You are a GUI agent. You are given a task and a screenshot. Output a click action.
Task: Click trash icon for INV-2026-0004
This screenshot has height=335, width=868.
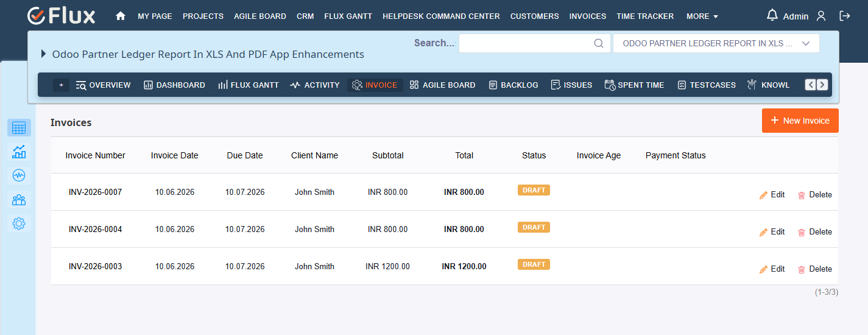[802, 233]
